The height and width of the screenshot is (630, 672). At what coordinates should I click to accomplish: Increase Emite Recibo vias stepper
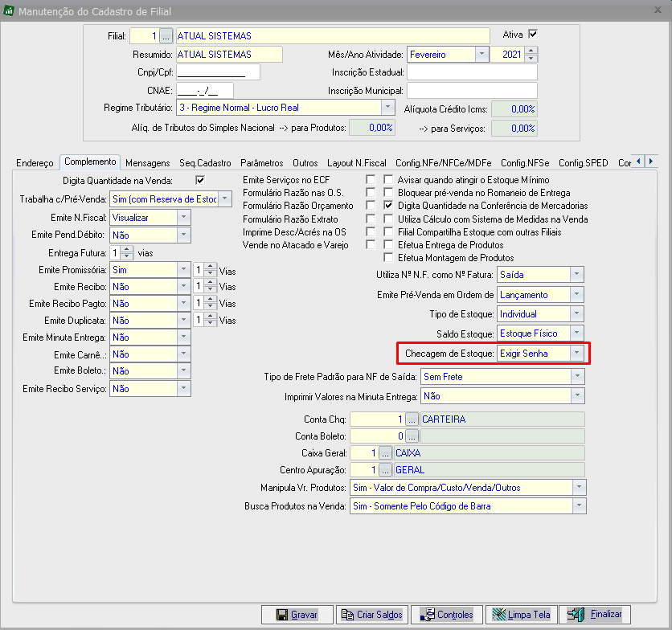tap(210, 283)
